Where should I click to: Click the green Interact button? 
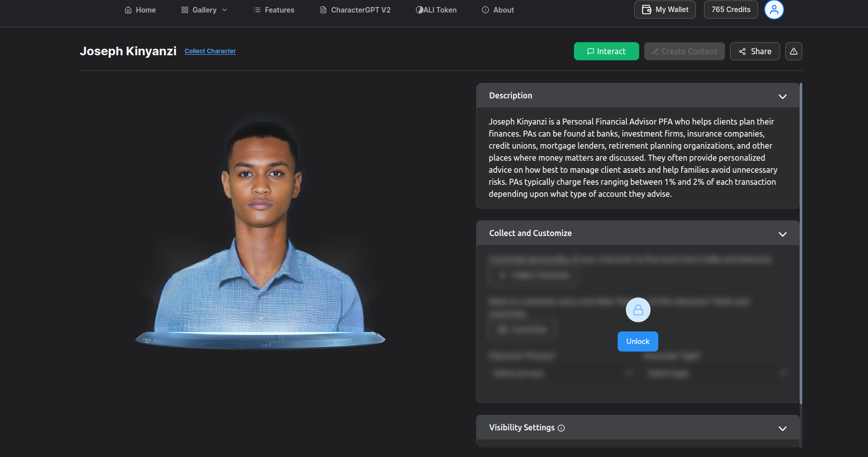[607, 51]
